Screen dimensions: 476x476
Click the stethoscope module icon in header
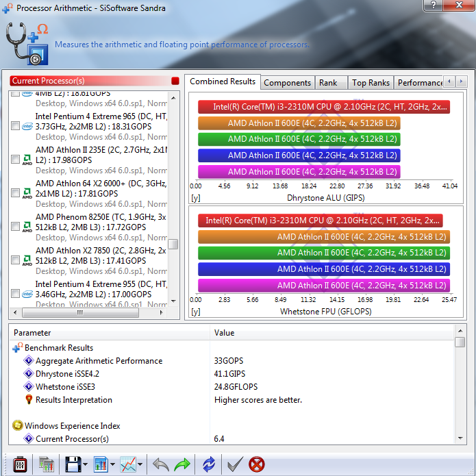[x=27, y=43]
